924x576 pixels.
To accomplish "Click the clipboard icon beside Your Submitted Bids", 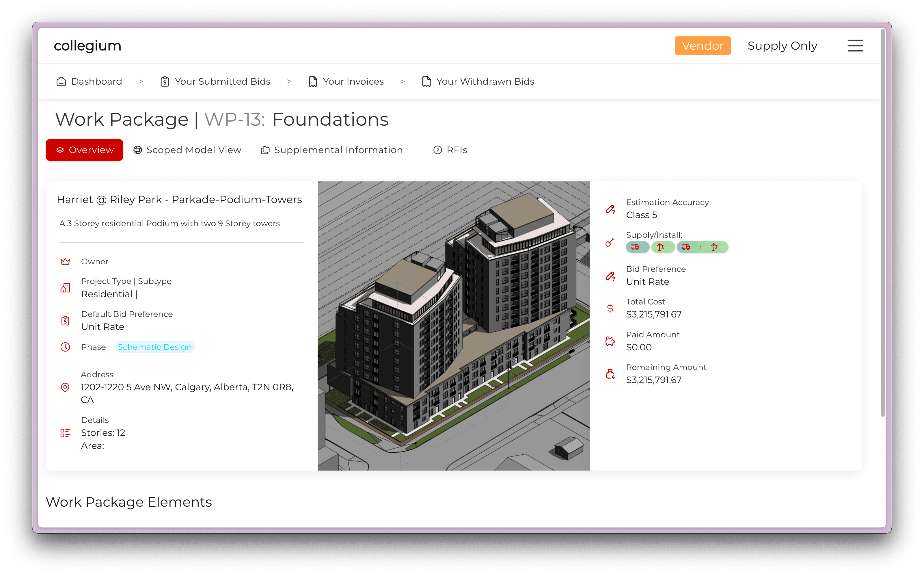I will (x=165, y=81).
